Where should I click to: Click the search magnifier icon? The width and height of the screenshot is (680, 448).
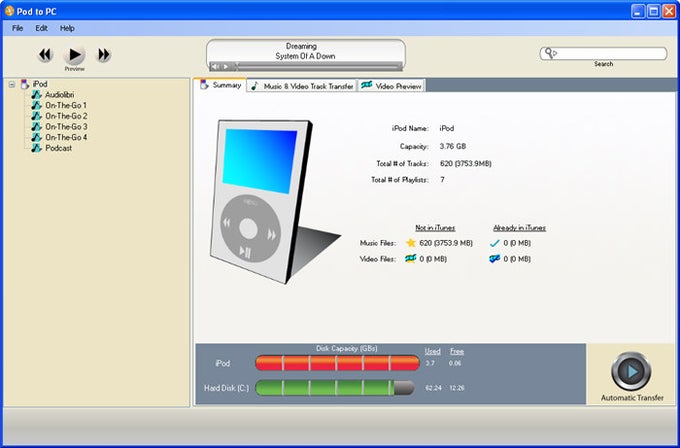(x=550, y=53)
